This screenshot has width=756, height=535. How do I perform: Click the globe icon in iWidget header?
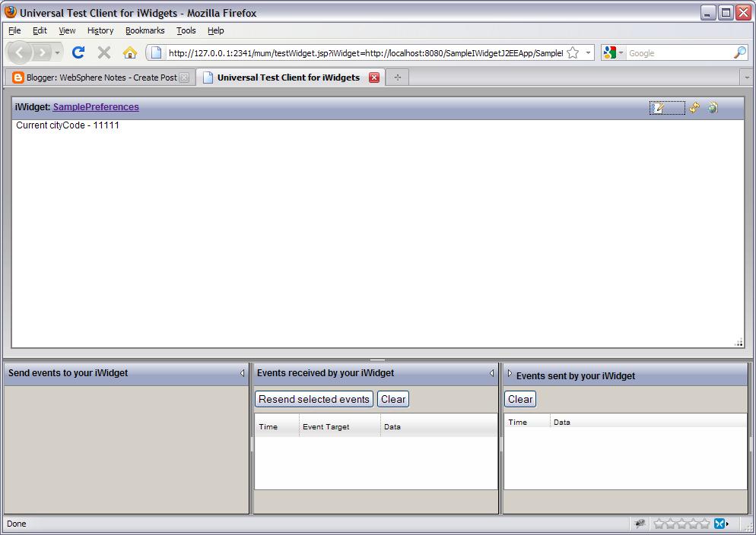(713, 108)
